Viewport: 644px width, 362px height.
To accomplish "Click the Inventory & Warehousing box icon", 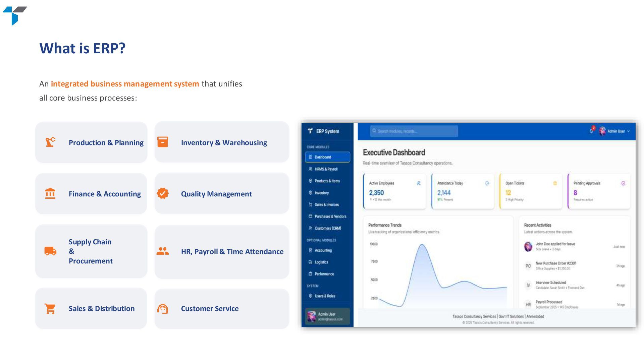I will [x=163, y=142].
